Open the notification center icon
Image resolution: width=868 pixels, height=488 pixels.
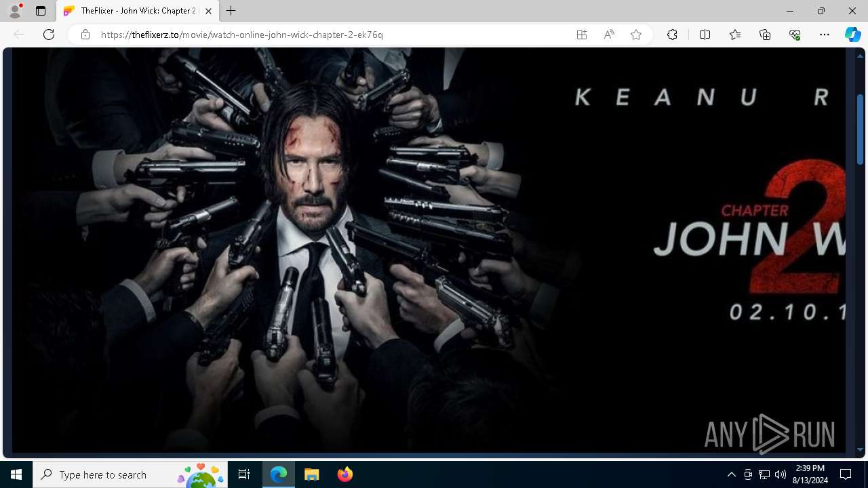tap(846, 474)
